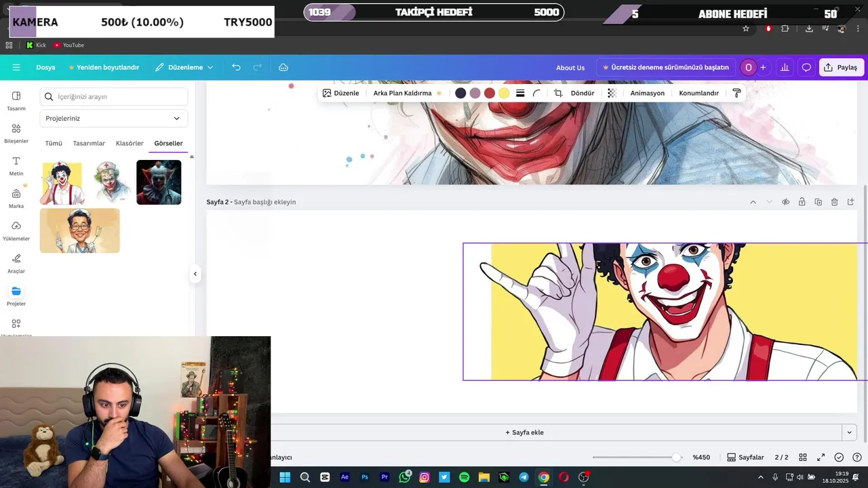The image size is (868, 488).
Task: Click Arka Plan Kaldırma button
Action: coord(408,93)
